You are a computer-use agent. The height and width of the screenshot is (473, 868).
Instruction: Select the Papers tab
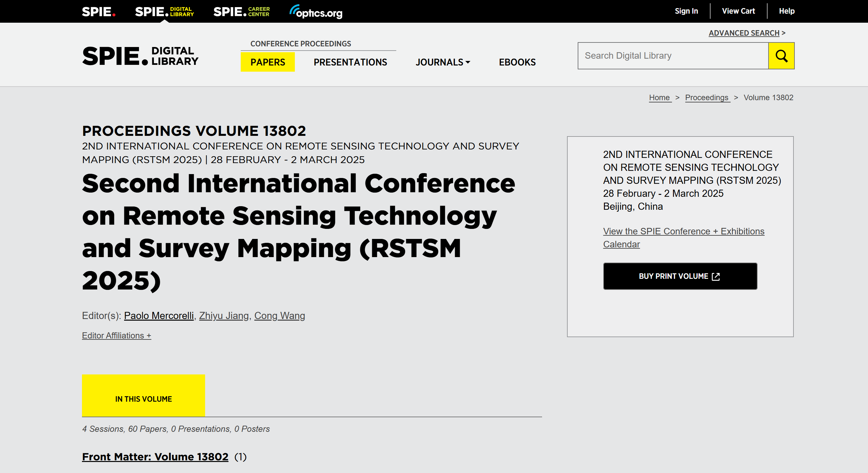[268, 62]
